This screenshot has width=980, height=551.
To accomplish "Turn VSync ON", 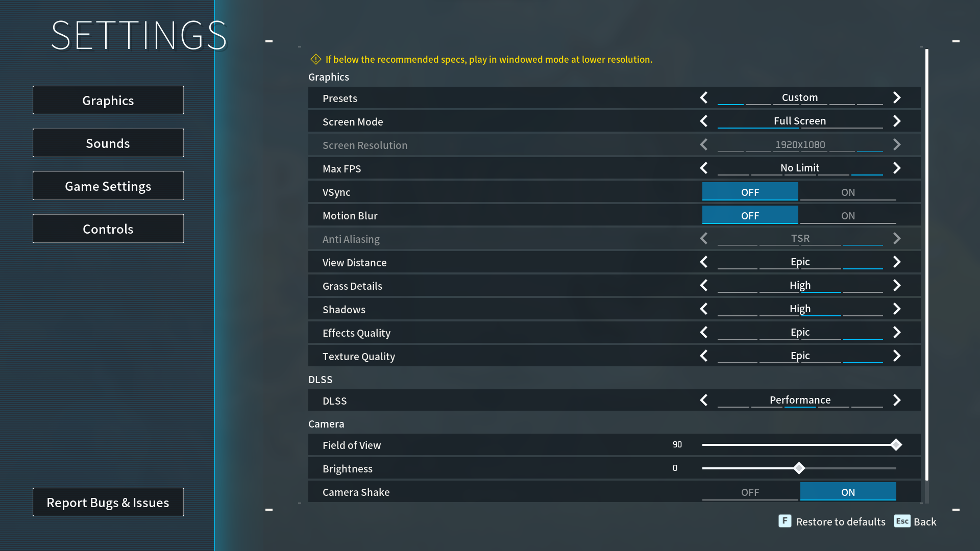I will (x=848, y=192).
